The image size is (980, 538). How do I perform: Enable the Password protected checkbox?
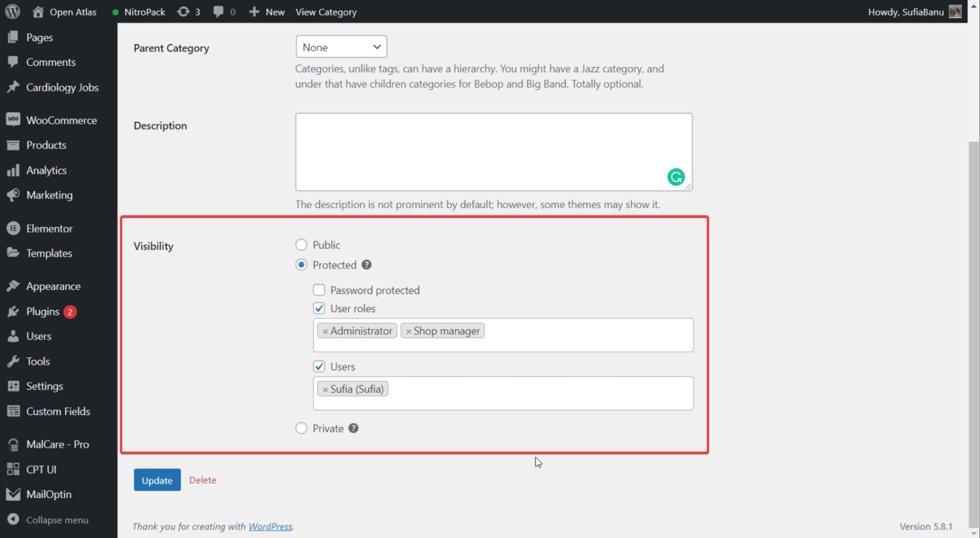319,290
